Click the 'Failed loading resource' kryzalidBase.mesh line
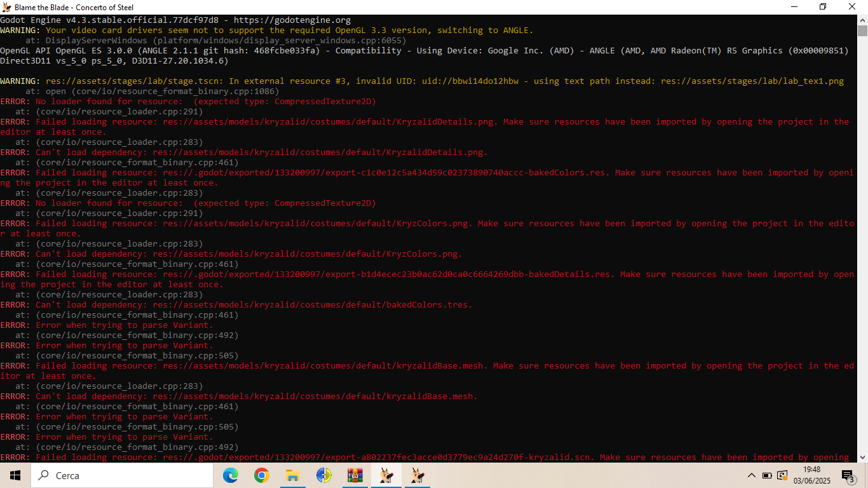Image resolution: width=868 pixels, height=488 pixels. 427,371
